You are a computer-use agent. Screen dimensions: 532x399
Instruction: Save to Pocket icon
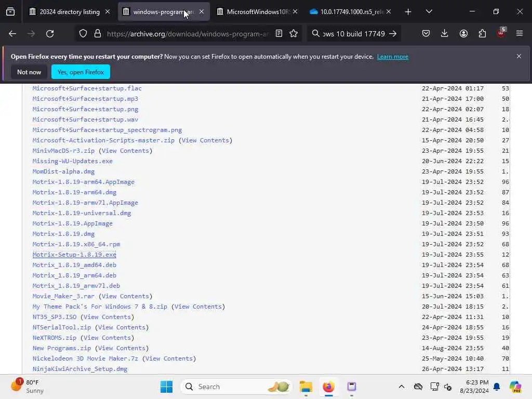(x=426, y=34)
